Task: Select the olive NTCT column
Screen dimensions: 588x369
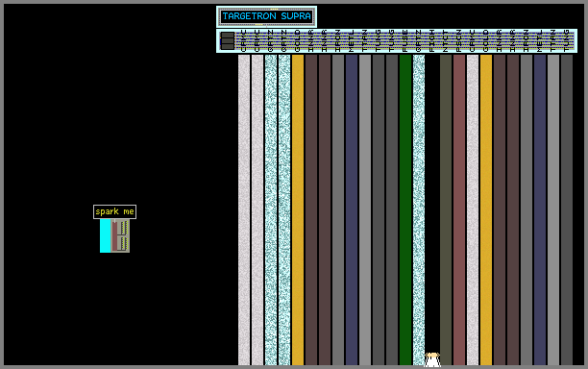Action: pos(446,209)
